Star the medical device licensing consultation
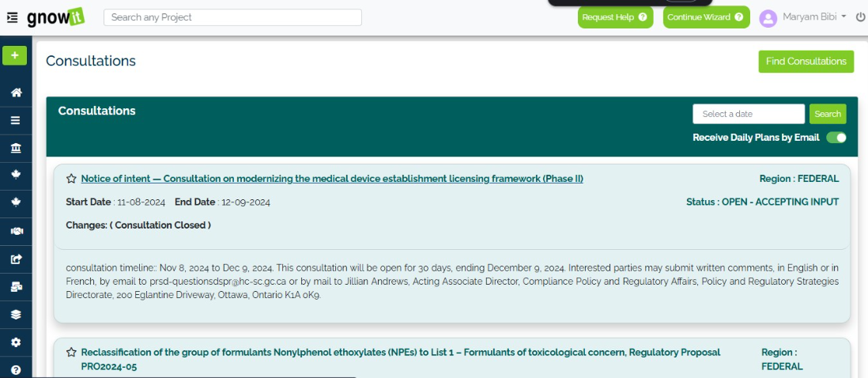This screenshot has height=378, width=868. coord(71,179)
